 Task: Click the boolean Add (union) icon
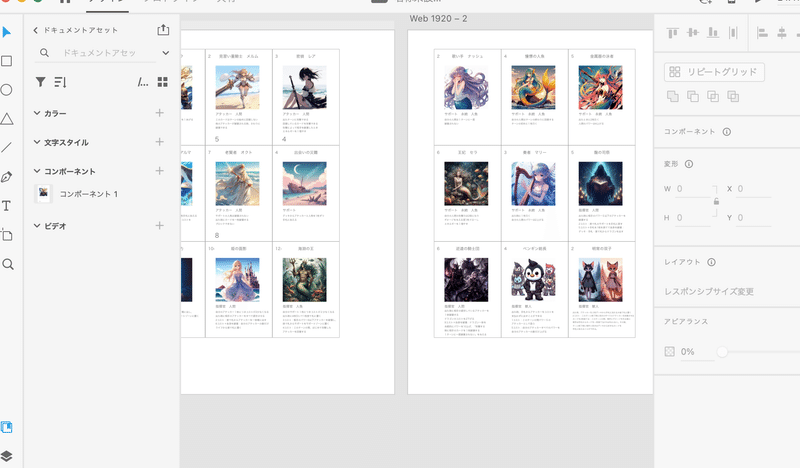coord(673,96)
